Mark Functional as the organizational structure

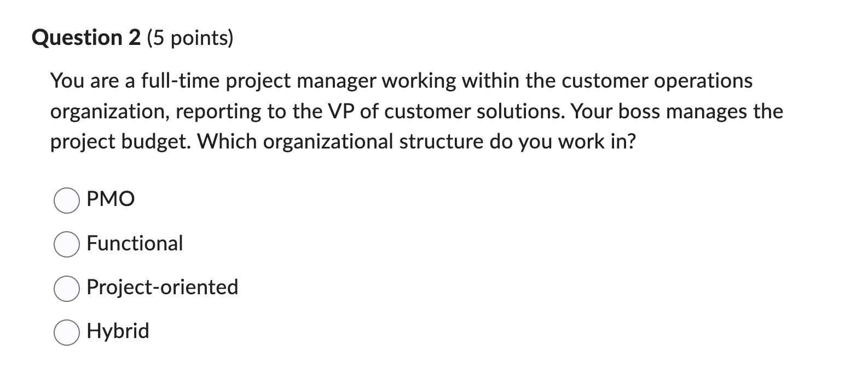(67, 245)
